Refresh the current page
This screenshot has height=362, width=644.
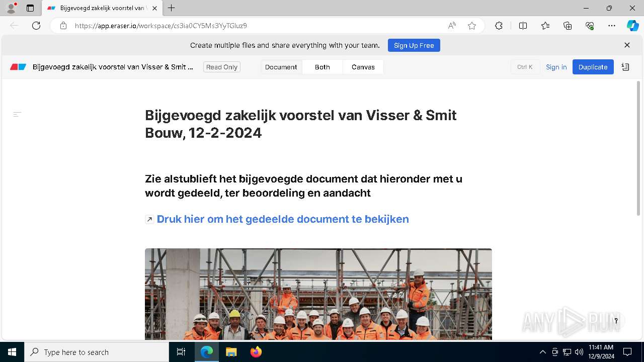(36, 26)
